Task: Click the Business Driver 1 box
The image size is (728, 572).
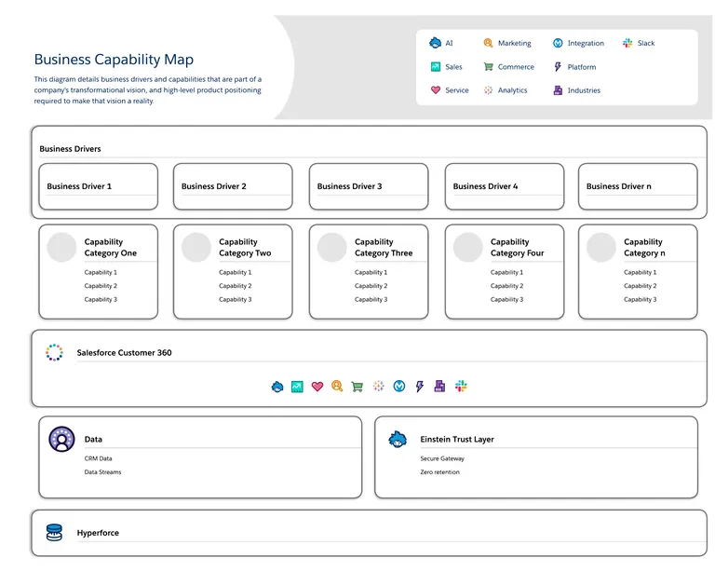Action: 98,186
